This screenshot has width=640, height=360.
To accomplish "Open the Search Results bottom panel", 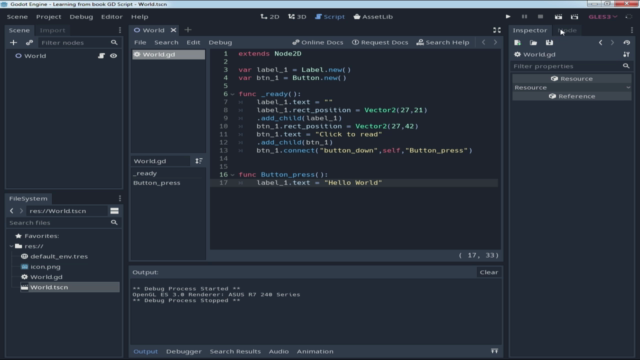I will [x=235, y=351].
